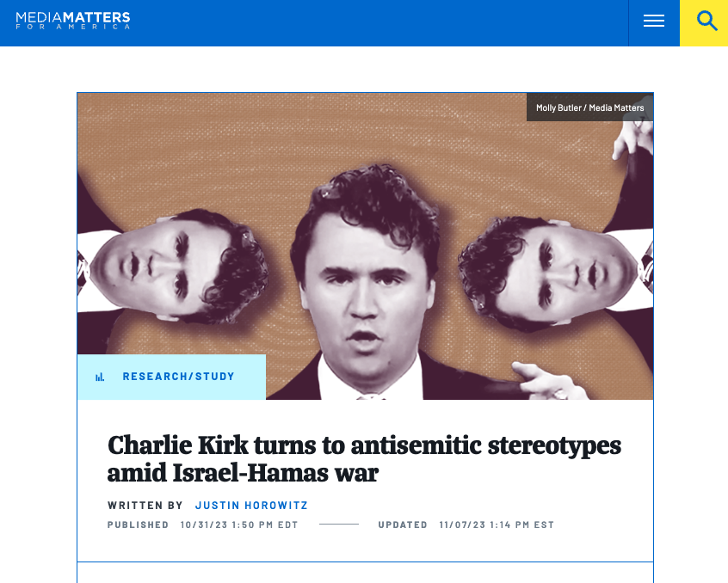Screen dimensions: 728x583
Task: Click the bar chart icon beside Research/Study
Action: coord(100,377)
